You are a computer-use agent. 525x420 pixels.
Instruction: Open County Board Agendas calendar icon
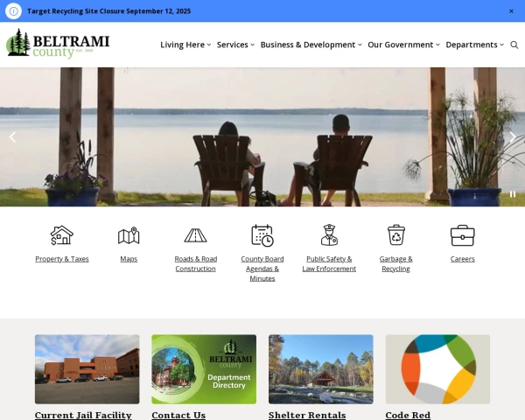point(262,235)
